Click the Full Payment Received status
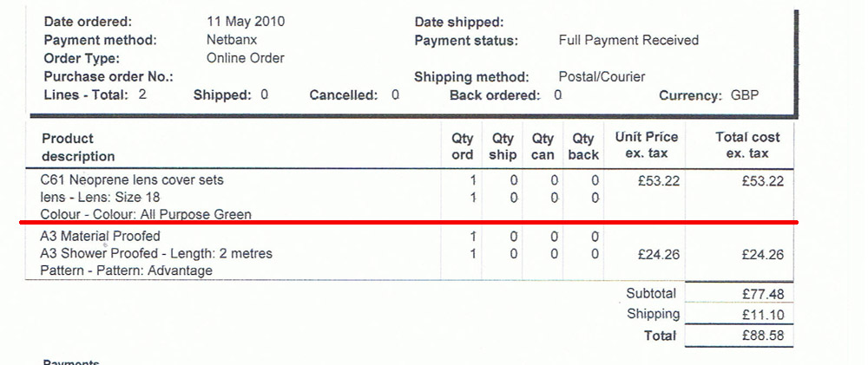 628,40
